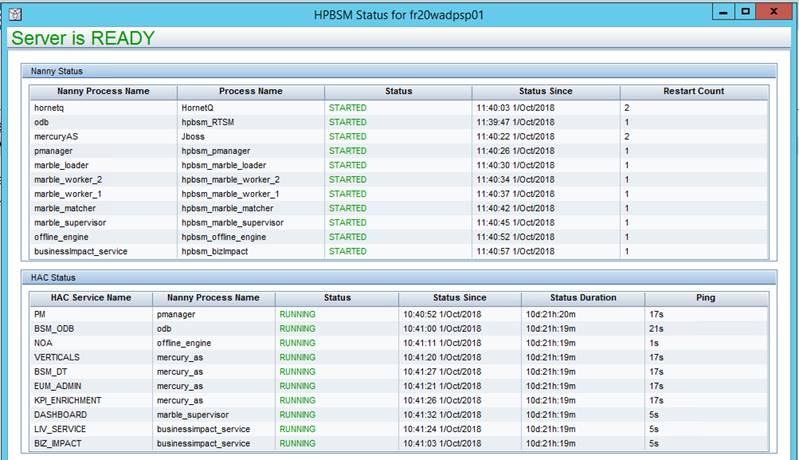Click the HAC Service Name column header
The width and height of the screenshot is (799, 460).
[91, 297]
